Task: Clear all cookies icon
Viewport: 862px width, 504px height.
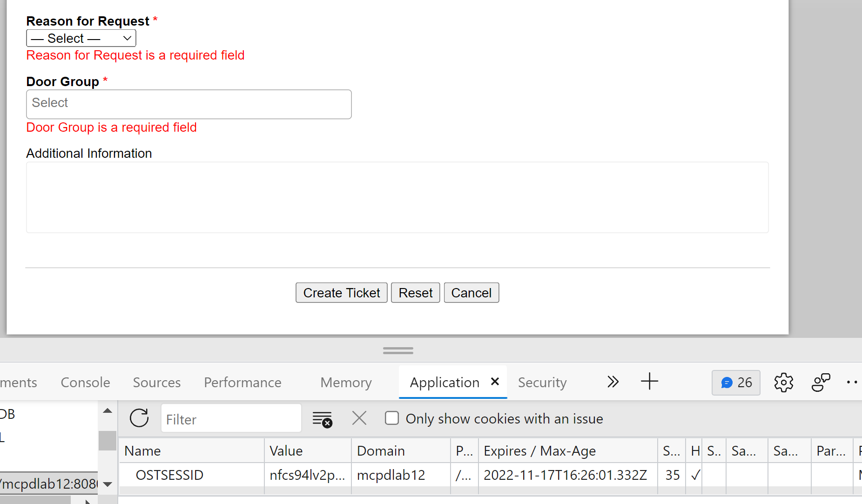Action: (322, 419)
